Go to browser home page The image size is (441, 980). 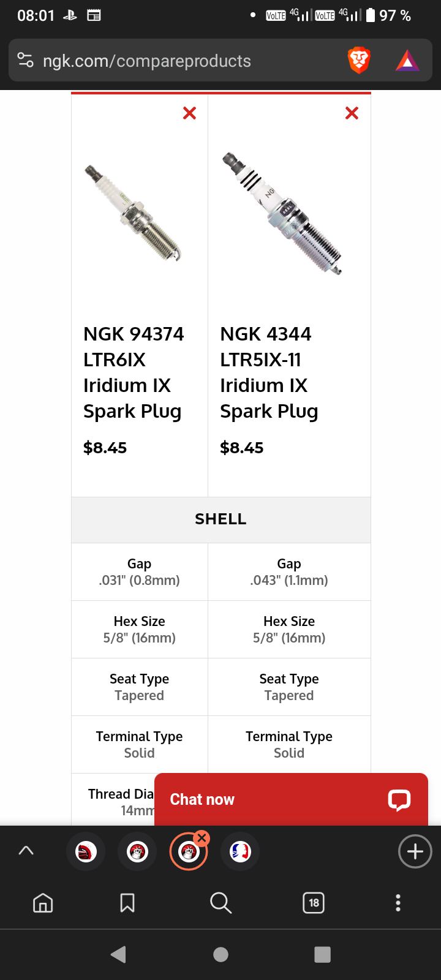coord(43,903)
